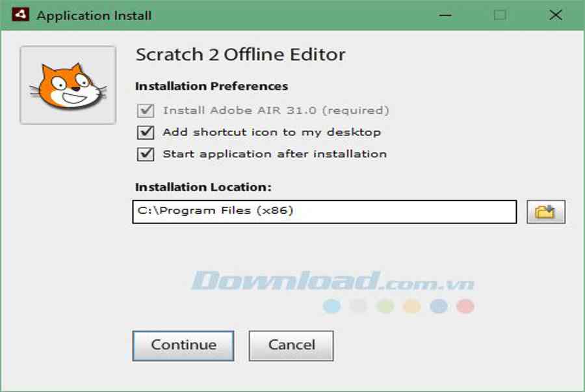Click the Cancel button

click(291, 345)
